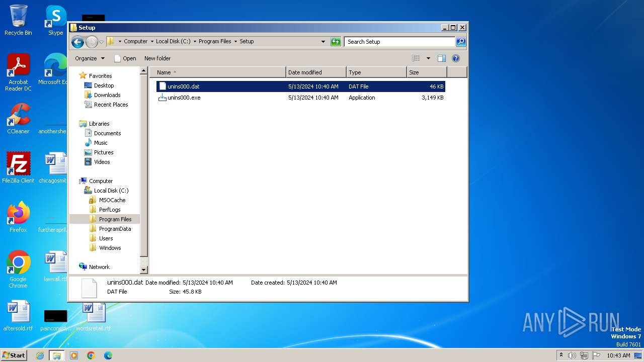Image resolution: width=644 pixels, height=362 pixels.
Task: Launch Google Chrome from the desktop
Action: (18, 269)
